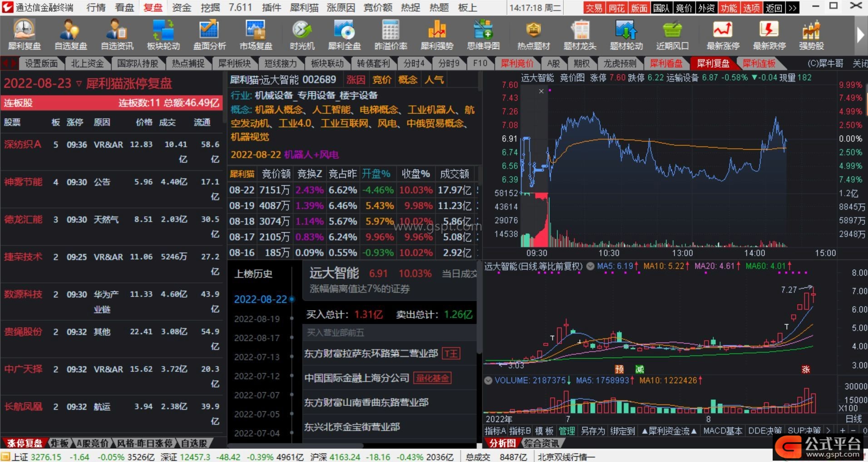
Task: Expand the date selector 2022-08-23 triangle
Action: coord(79,84)
